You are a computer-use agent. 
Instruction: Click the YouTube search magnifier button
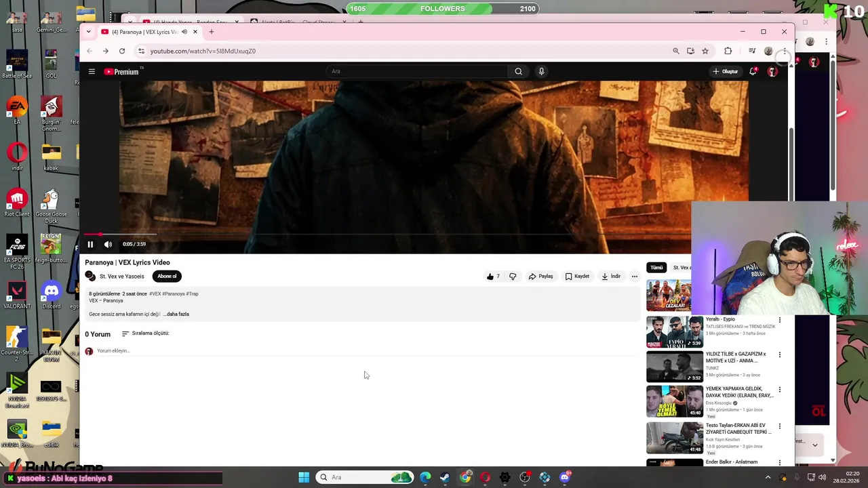(x=518, y=71)
